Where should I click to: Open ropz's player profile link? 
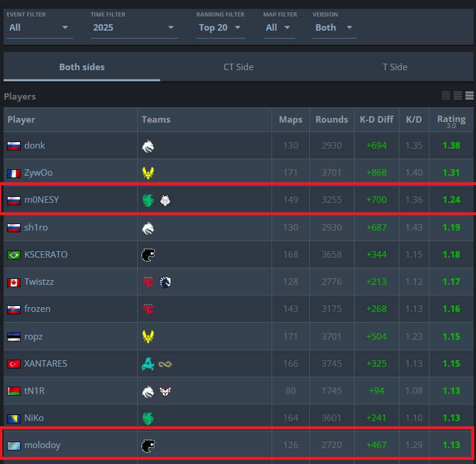click(x=34, y=337)
